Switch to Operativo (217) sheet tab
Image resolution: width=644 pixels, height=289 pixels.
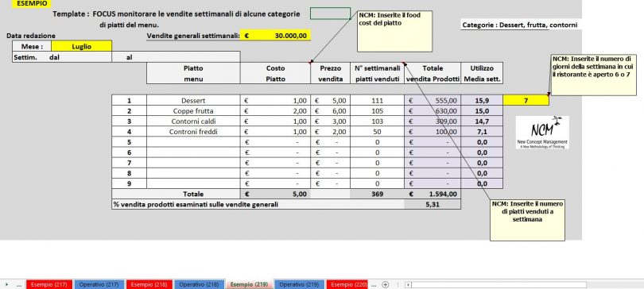[99, 284]
